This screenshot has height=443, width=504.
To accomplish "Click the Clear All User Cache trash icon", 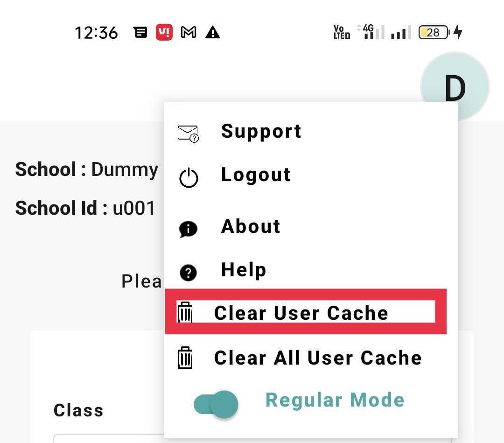I will point(185,358).
